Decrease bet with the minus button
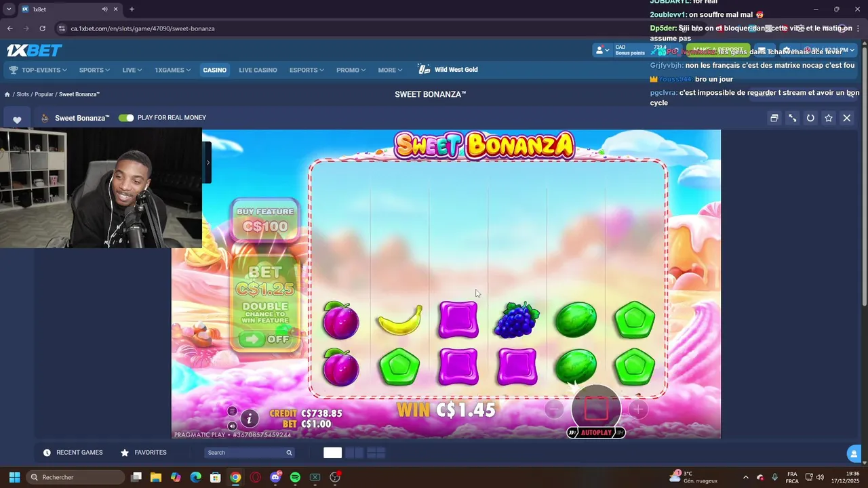868x488 pixels. tap(554, 409)
